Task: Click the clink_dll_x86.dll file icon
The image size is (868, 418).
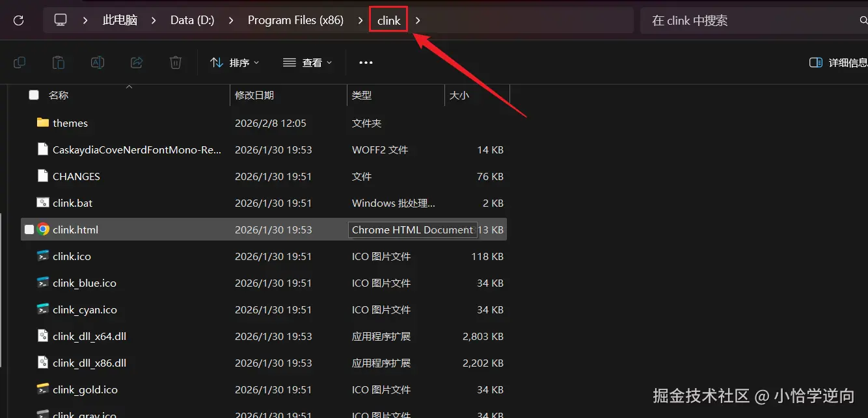Action: [x=43, y=363]
